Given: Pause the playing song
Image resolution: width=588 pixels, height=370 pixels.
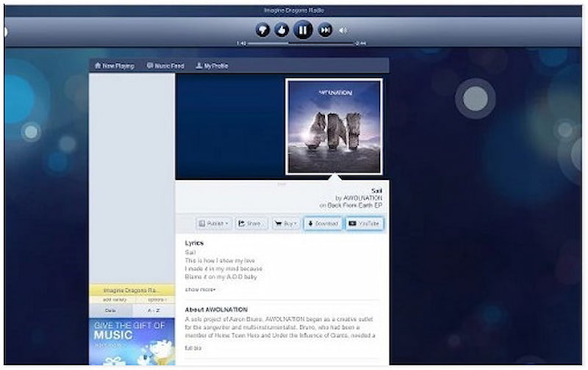Looking at the screenshot, I should (303, 29).
